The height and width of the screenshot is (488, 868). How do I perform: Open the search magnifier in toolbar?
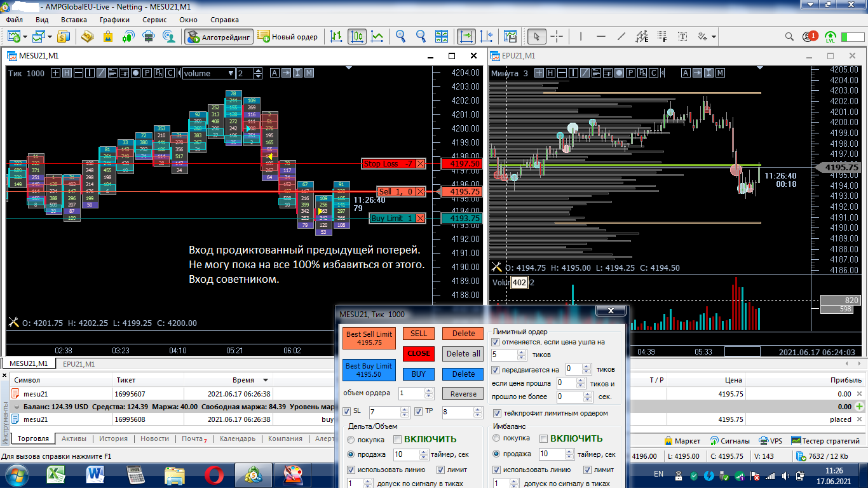point(789,36)
